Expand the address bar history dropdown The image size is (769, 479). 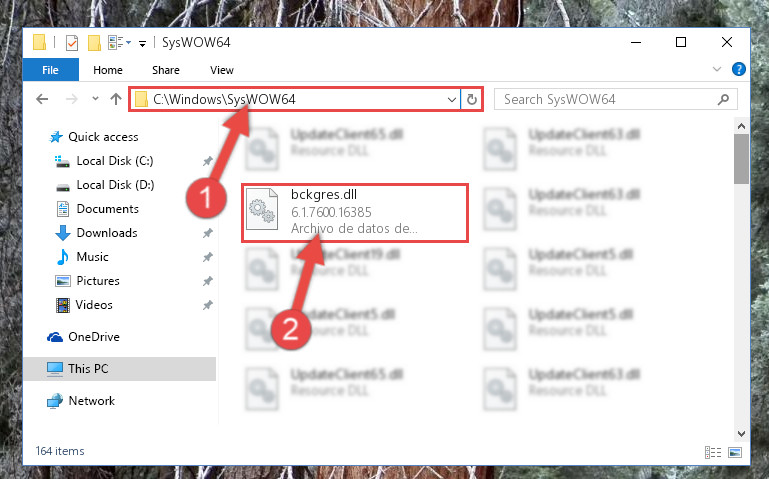(452, 100)
